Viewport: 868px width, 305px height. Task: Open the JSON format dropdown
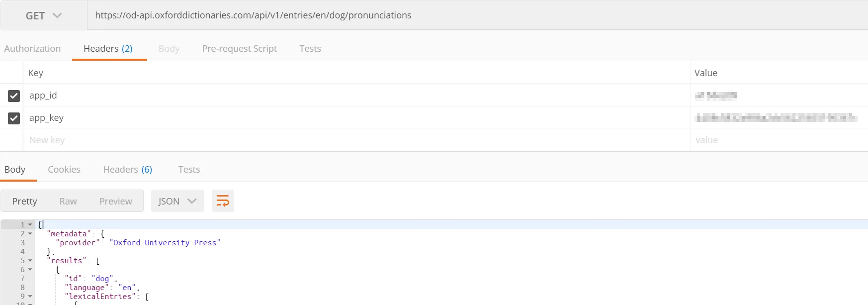(x=177, y=201)
